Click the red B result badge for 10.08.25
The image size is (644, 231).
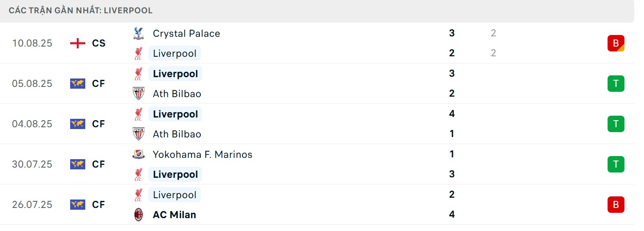tap(616, 43)
